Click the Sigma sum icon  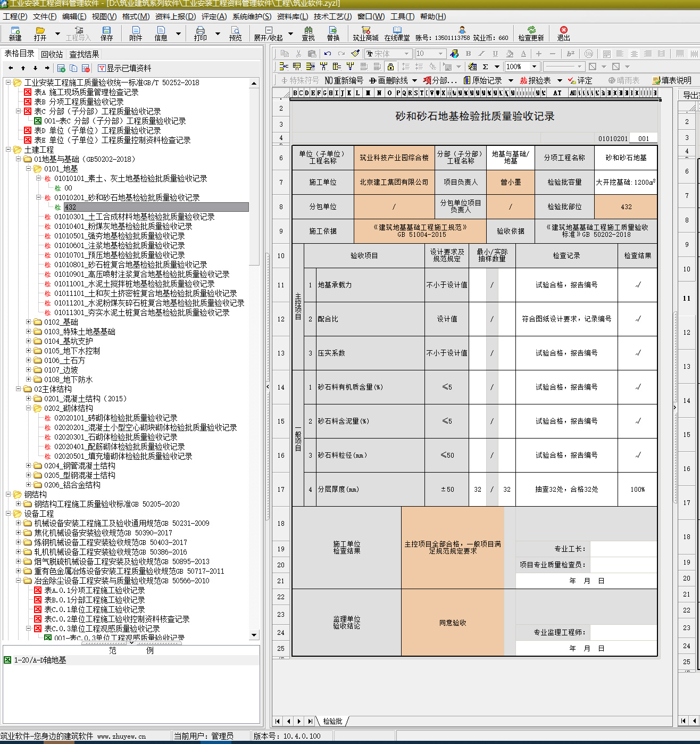485,67
